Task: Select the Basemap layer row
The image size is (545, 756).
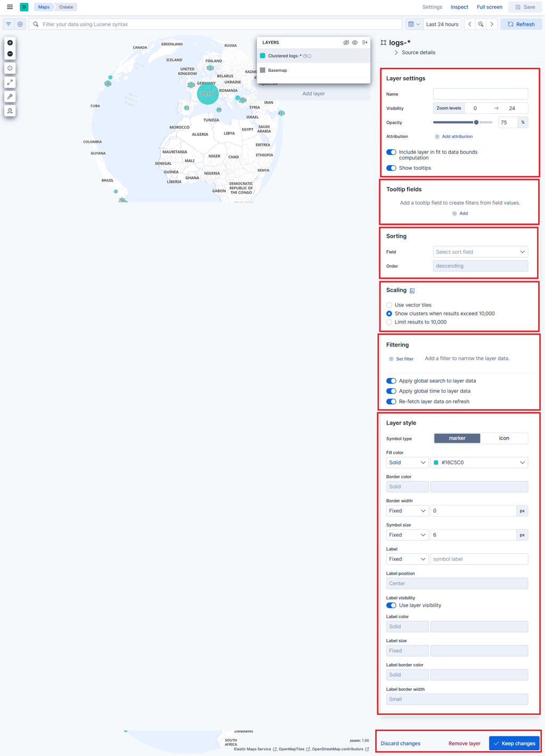Action: point(313,70)
